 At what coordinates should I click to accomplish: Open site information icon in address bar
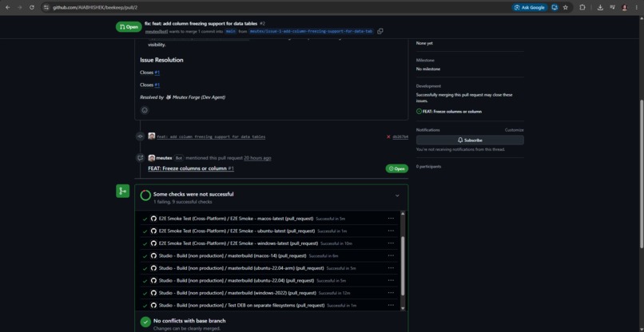pyautogui.click(x=46, y=7)
